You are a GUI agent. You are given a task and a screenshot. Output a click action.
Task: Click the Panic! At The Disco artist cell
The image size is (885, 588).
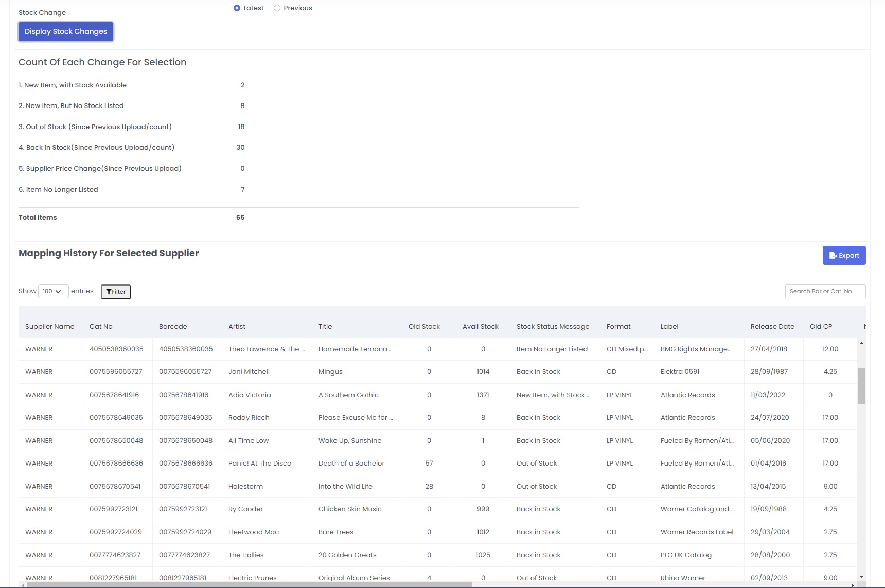pos(260,464)
